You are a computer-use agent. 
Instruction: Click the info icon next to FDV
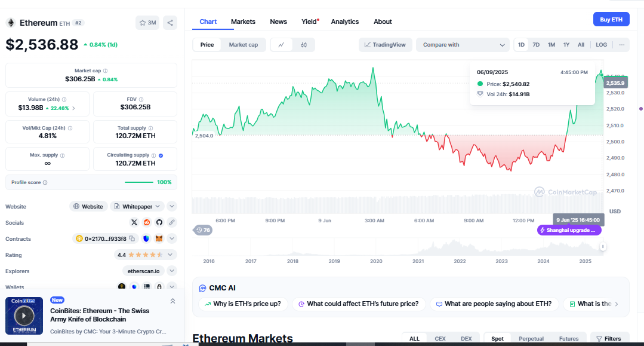(x=141, y=100)
